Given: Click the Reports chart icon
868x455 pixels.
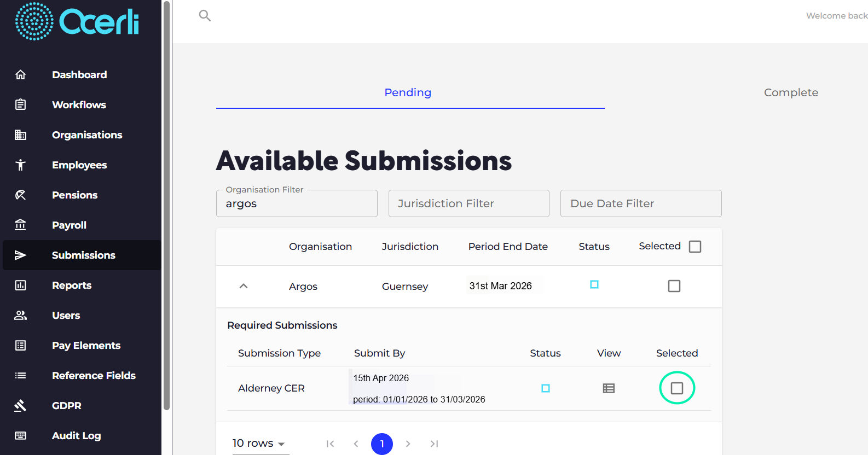Looking at the screenshot, I should click(x=20, y=285).
